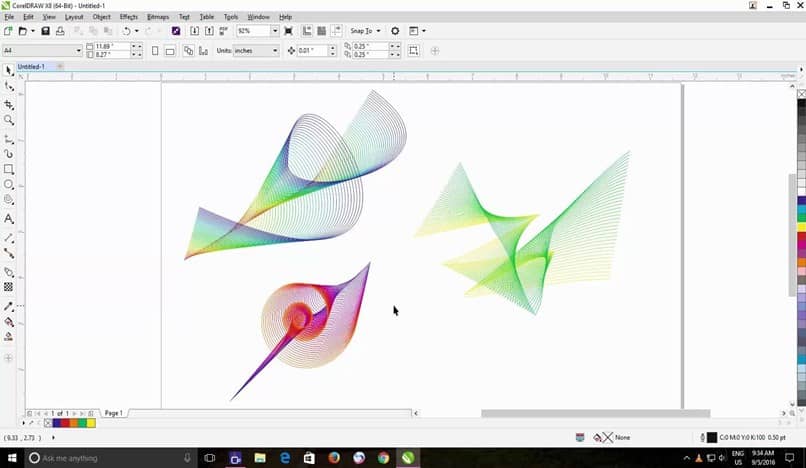This screenshot has width=806, height=468.
Task: Open the Units inches dropdown
Action: tap(275, 51)
